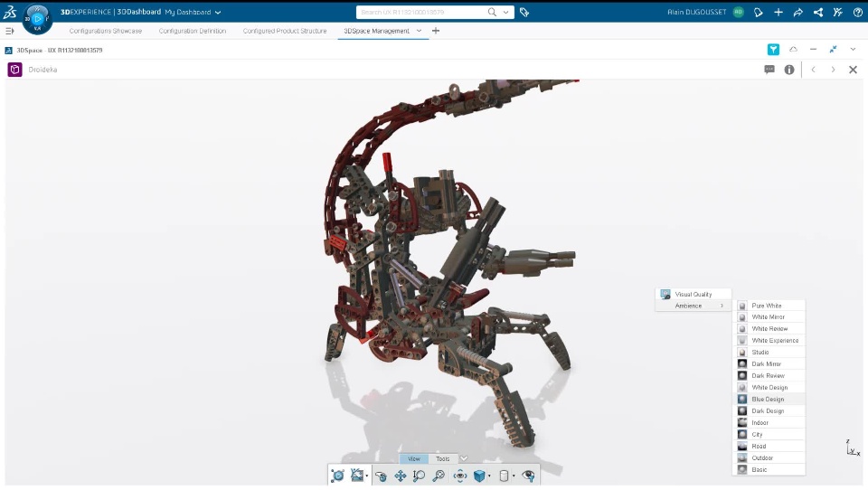Switch to Configured Product Structure tab

[x=285, y=31]
